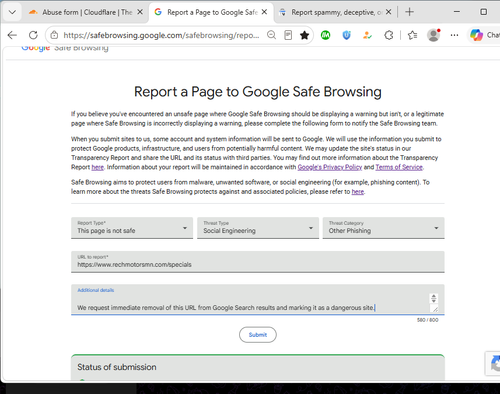Click the favorites star icon
The image size is (500, 394).
[304, 35]
